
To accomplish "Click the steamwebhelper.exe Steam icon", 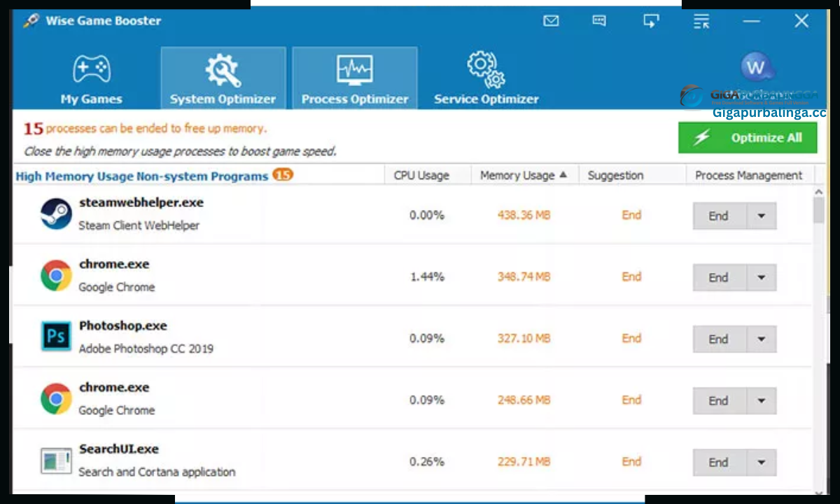I will (x=56, y=213).
